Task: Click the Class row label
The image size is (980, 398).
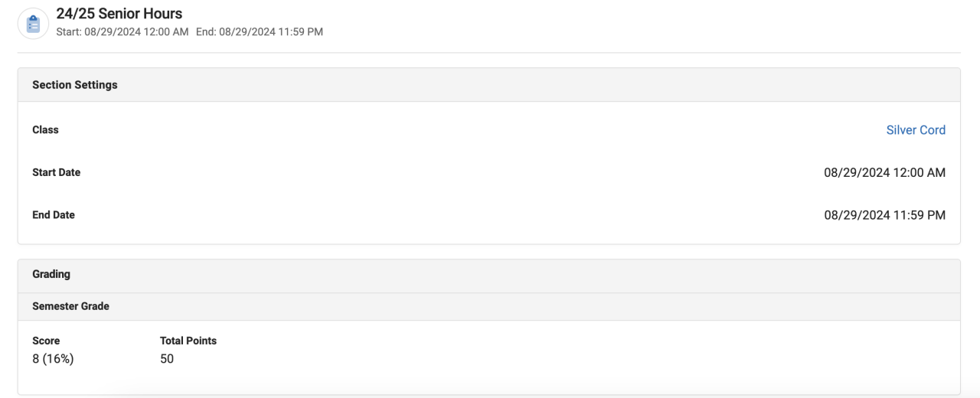Action: pos(45,130)
